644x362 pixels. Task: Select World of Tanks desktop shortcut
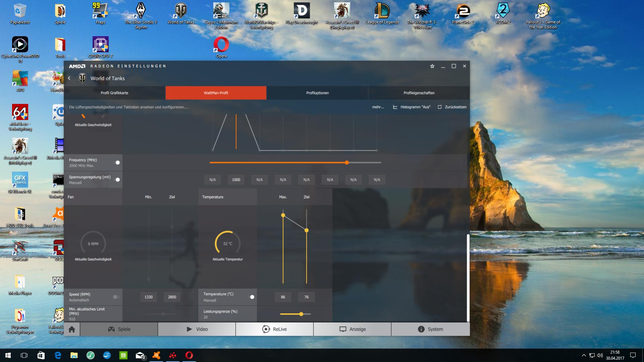[181, 14]
